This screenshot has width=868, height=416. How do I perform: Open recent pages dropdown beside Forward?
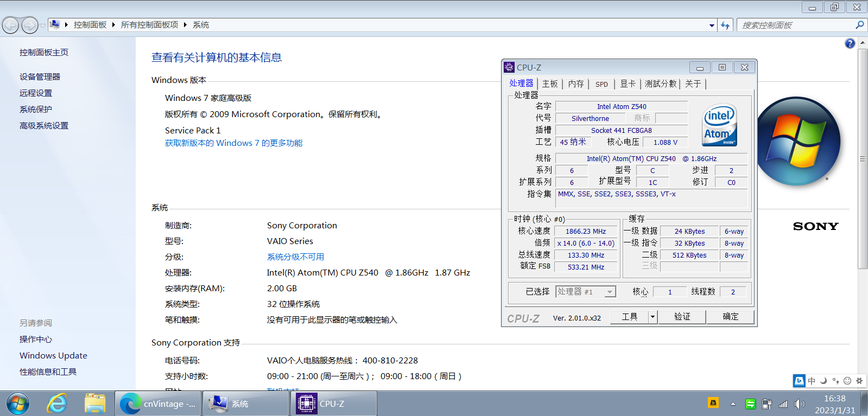(x=43, y=25)
